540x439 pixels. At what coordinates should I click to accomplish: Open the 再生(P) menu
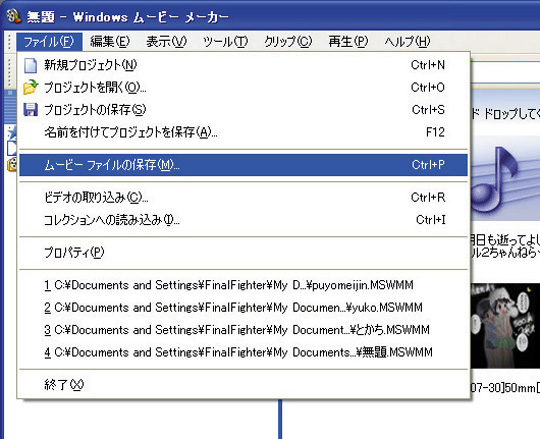pyautogui.click(x=348, y=42)
